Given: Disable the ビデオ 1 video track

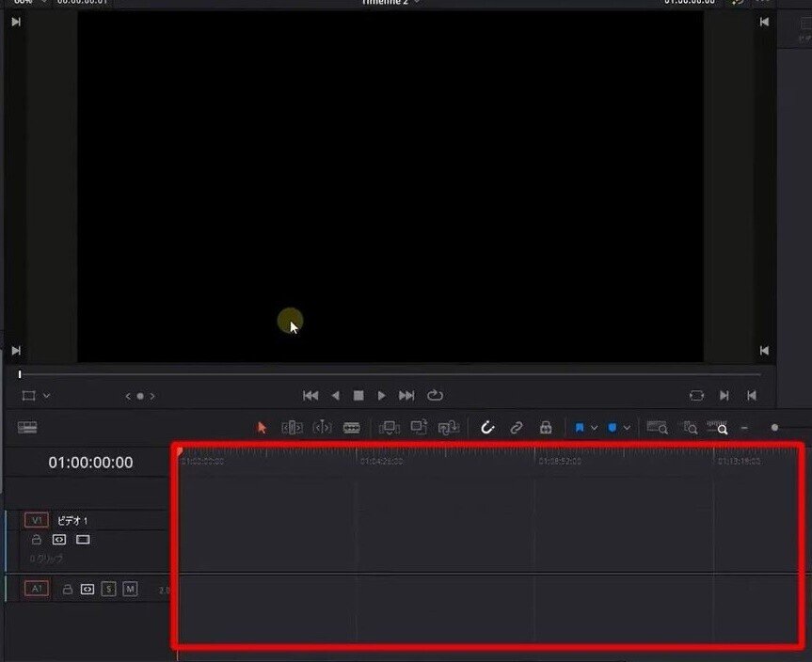Looking at the screenshot, I should (x=83, y=540).
